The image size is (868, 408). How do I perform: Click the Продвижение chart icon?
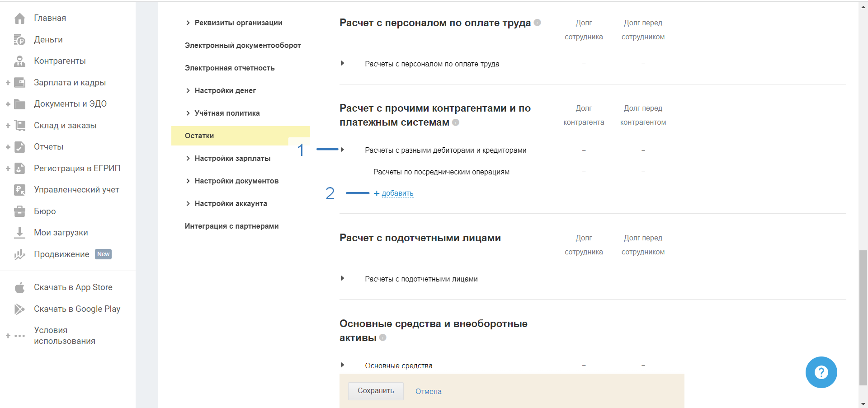coord(19,254)
